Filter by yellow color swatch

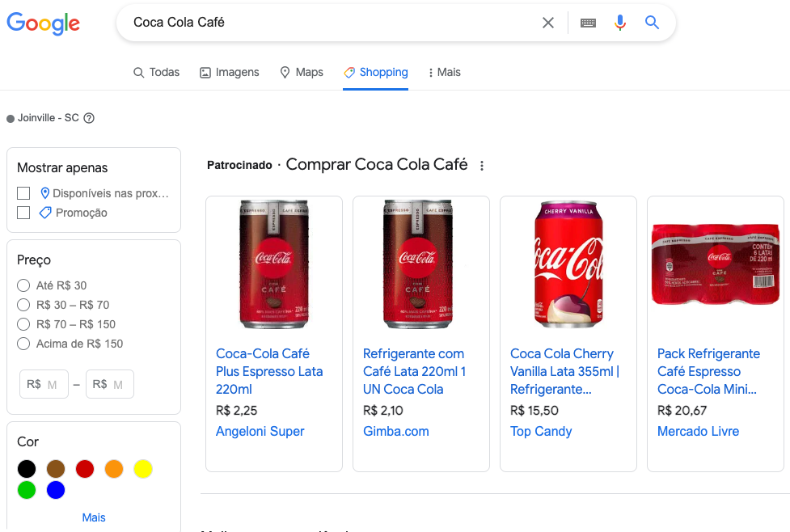[143, 468]
